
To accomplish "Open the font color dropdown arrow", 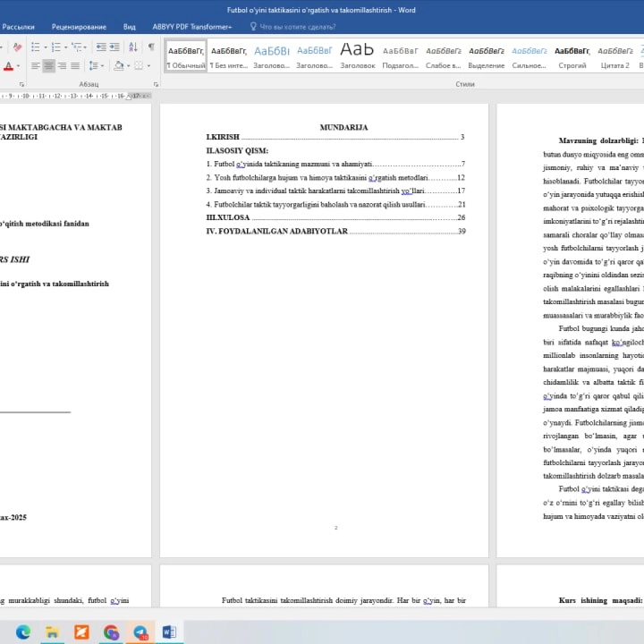I will [x=18, y=66].
